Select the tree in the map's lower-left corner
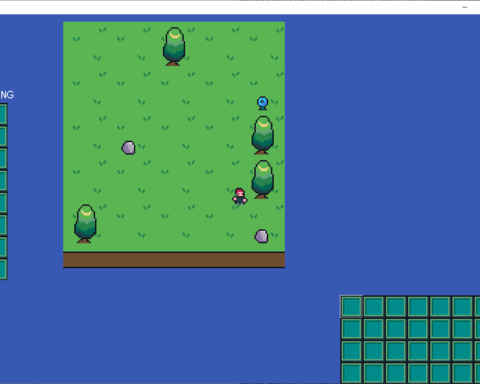Image resolution: width=480 pixels, height=384 pixels. (85, 224)
